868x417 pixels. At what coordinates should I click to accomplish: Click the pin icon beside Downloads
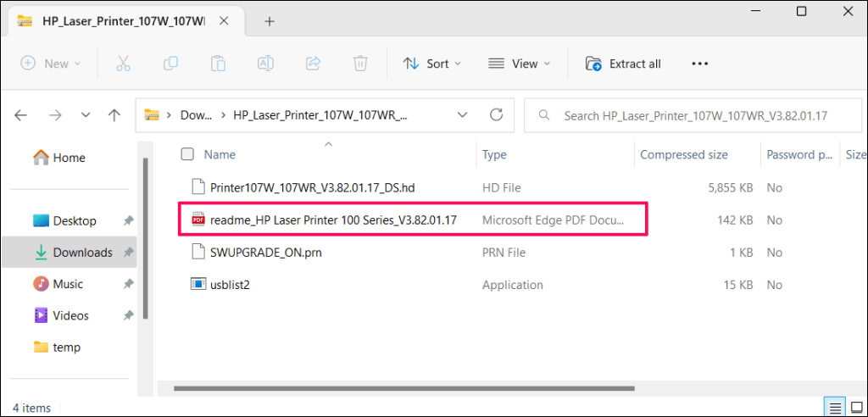pos(129,253)
